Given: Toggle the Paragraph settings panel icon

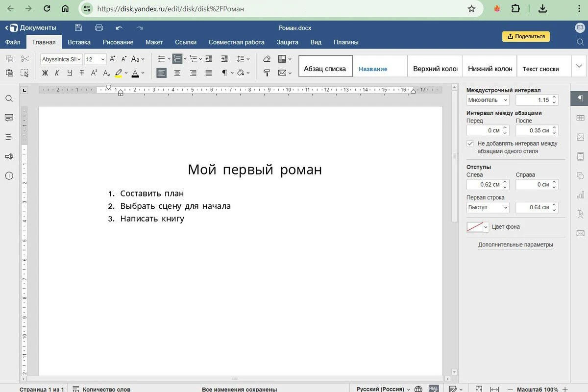Looking at the screenshot, I should pos(580,98).
